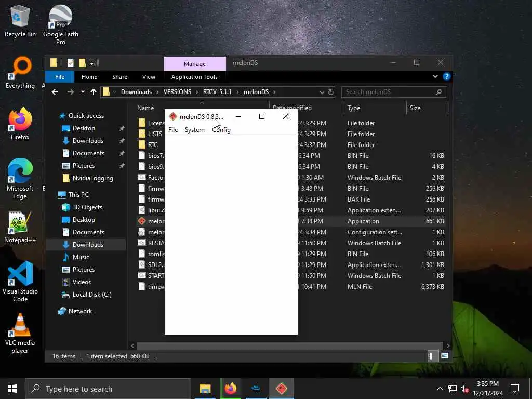Open the Explorer help icon

[x=446, y=77]
